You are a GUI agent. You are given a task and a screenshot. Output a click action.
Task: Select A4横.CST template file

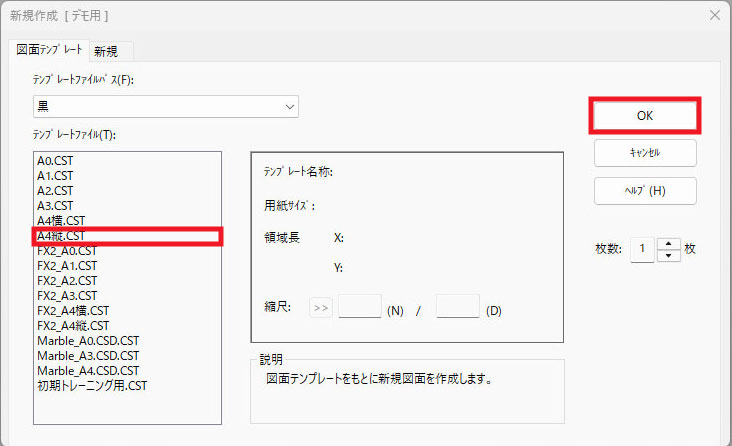click(60, 221)
